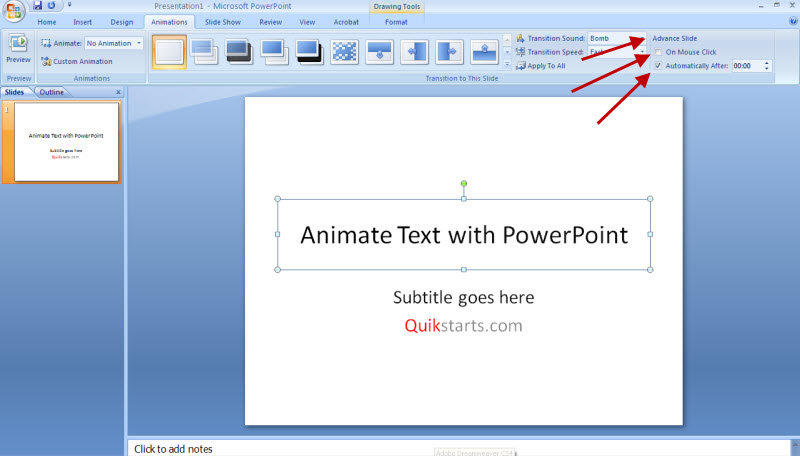Select the Slides pane tab
The height and width of the screenshot is (456, 800).
[14, 92]
